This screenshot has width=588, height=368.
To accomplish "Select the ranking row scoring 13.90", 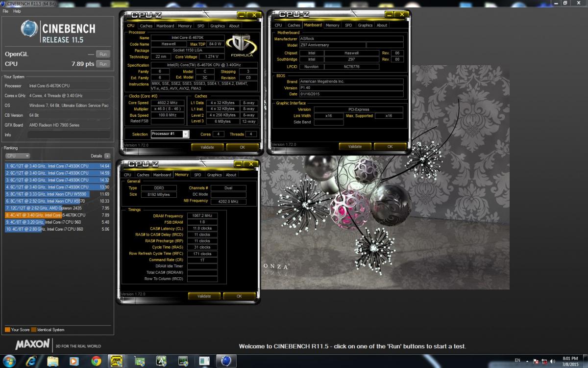I will point(58,187).
